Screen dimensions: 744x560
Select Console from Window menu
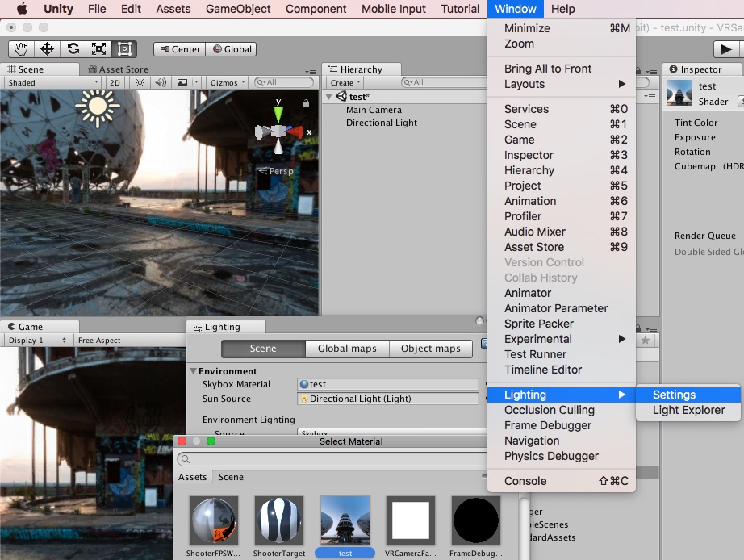562,481
